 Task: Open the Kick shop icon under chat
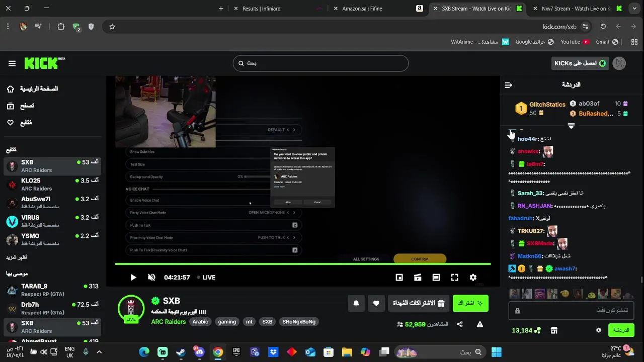click(x=554, y=330)
